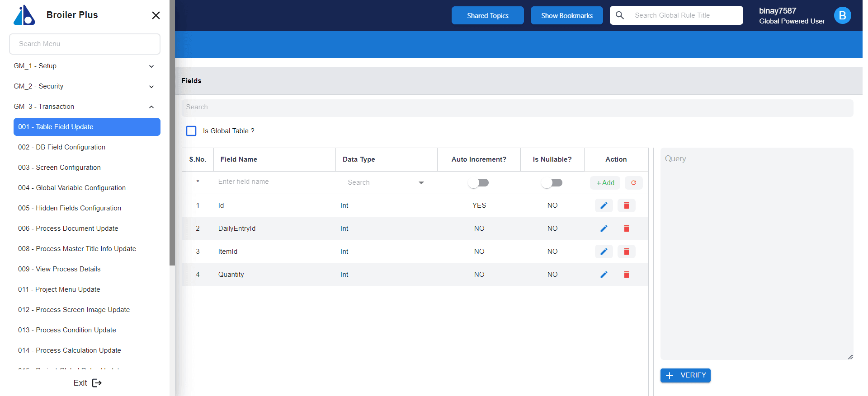Collapse the GM_3 - Transaction menu

click(x=85, y=107)
